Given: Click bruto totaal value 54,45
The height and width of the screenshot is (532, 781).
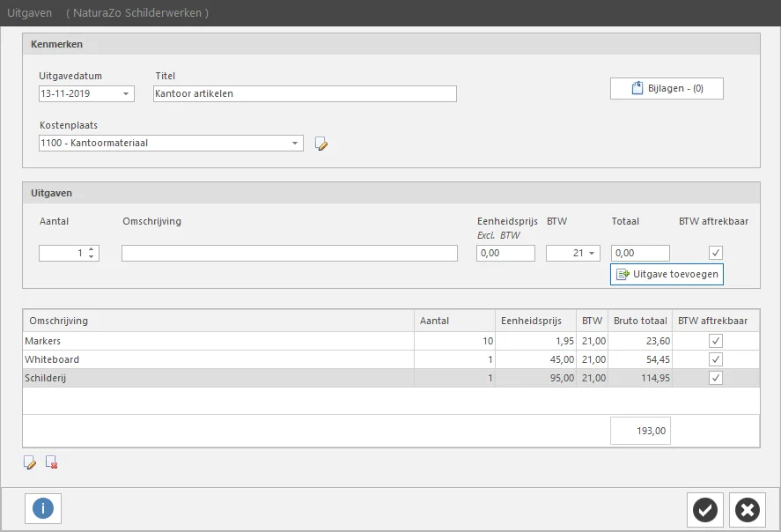Looking at the screenshot, I should 658,359.
